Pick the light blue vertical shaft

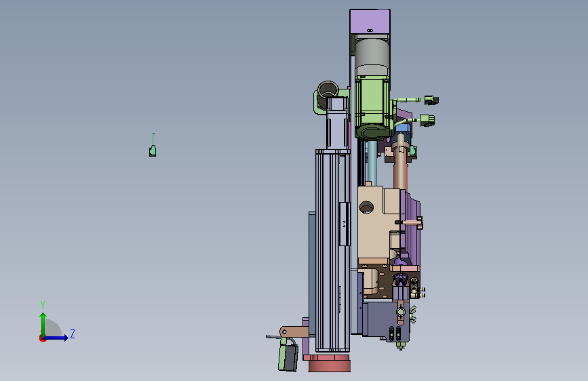pos(372,163)
